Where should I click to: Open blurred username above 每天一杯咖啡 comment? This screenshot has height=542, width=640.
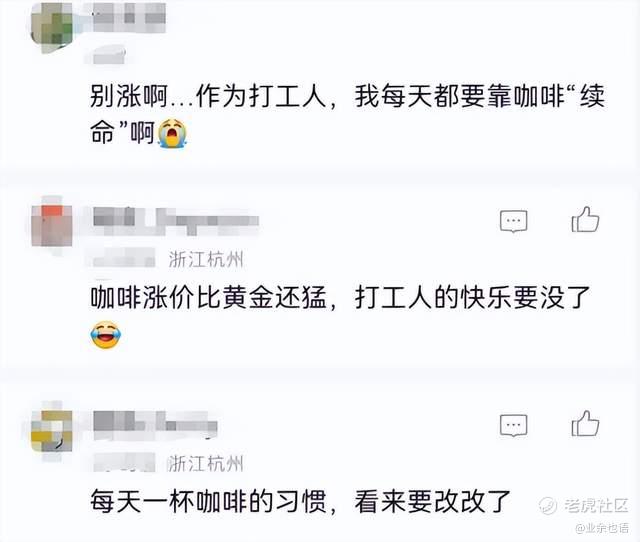[x=155, y=425]
